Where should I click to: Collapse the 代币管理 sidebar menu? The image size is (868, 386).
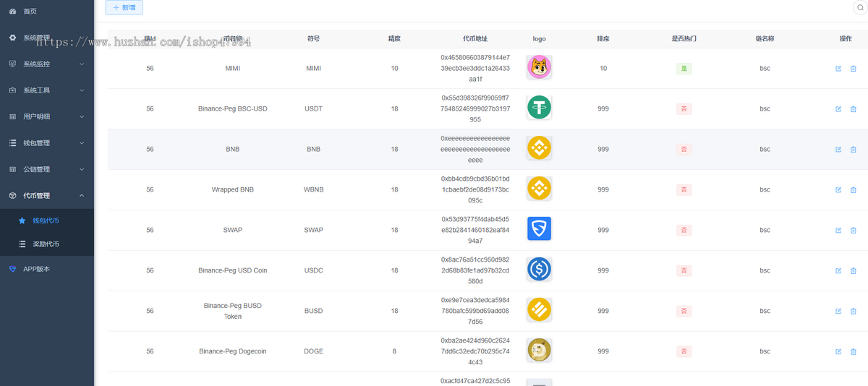point(47,196)
